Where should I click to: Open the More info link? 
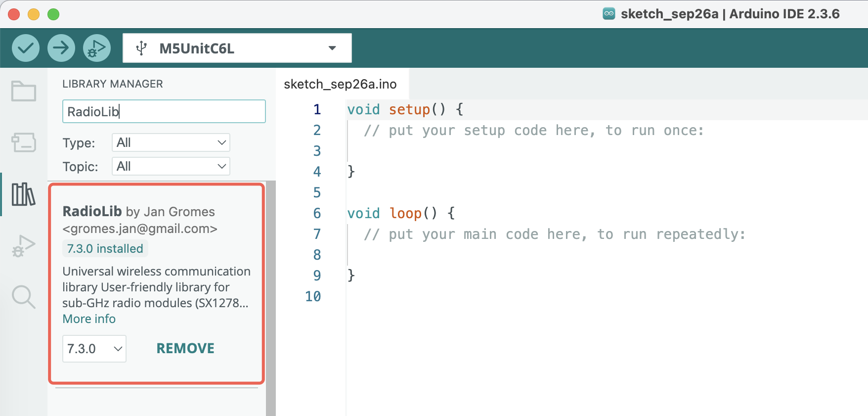coord(89,319)
